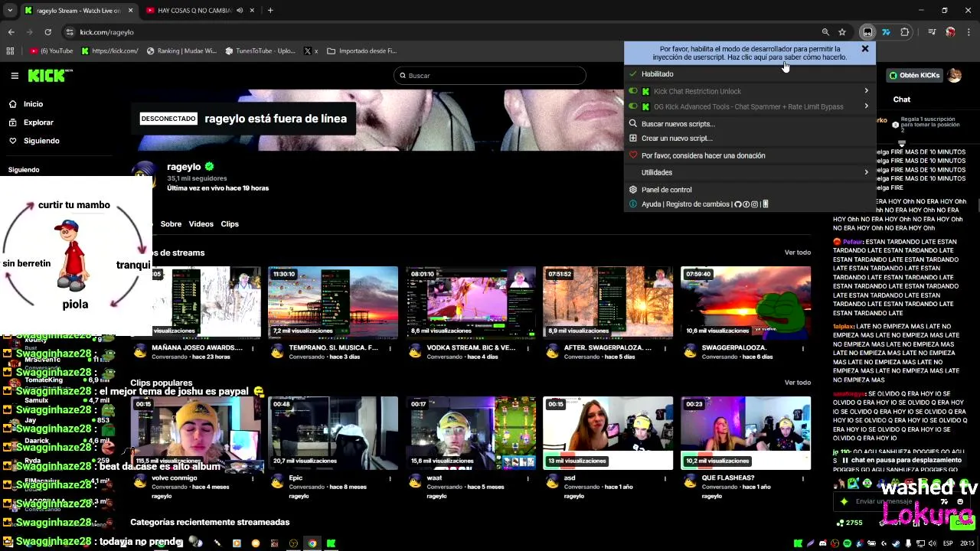Viewport: 980px width, 551px height.
Task: Click Ver todo for streams section
Action: pyautogui.click(x=797, y=253)
